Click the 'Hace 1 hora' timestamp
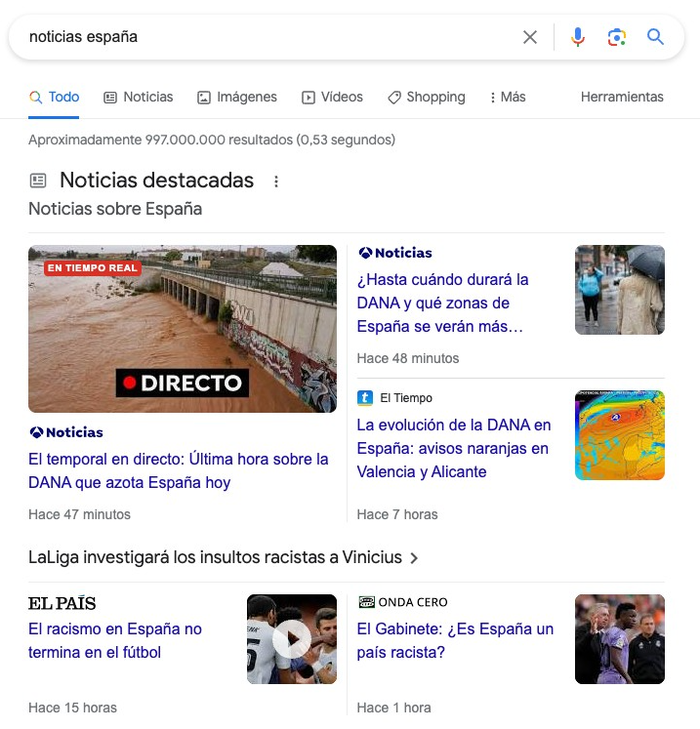The image size is (700, 729). click(x=394, y=708)
